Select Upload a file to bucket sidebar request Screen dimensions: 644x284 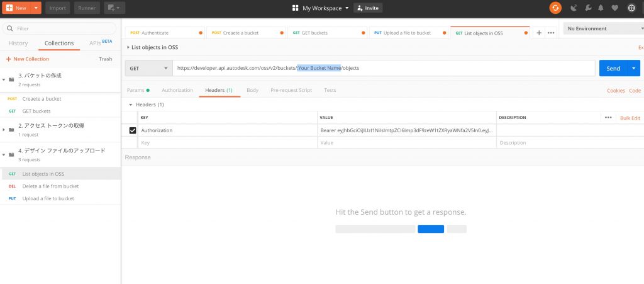coord(60,198)
